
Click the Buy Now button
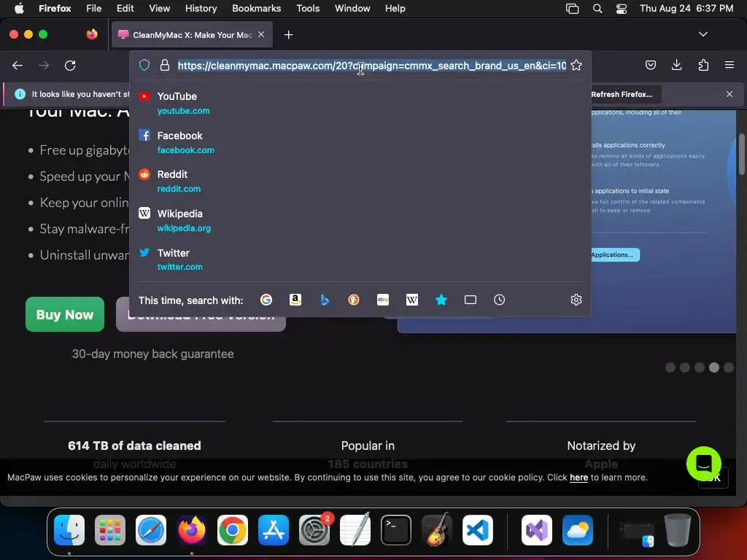(65, 314)
